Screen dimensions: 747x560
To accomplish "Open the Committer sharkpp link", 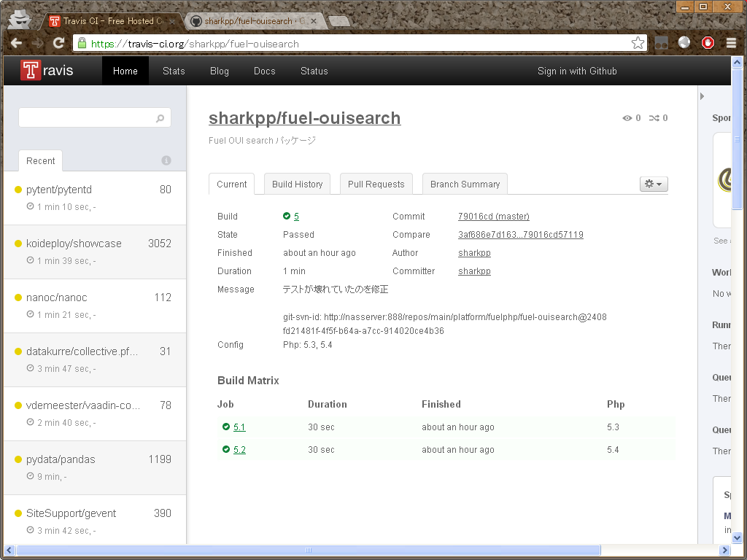I will coord(474,271).
